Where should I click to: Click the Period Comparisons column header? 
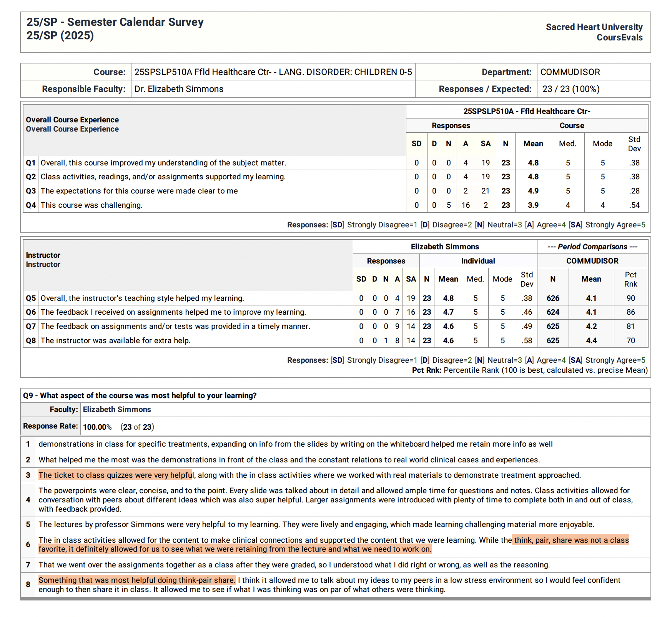tap(592, 247)
